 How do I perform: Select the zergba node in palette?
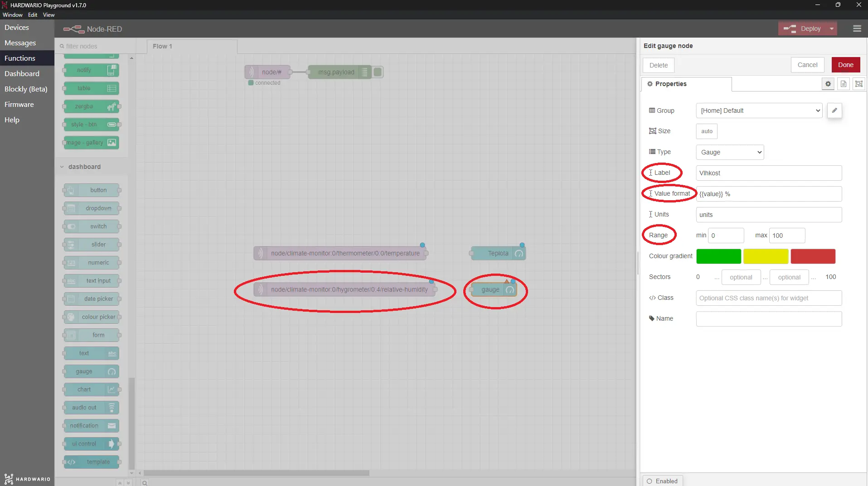92,106
